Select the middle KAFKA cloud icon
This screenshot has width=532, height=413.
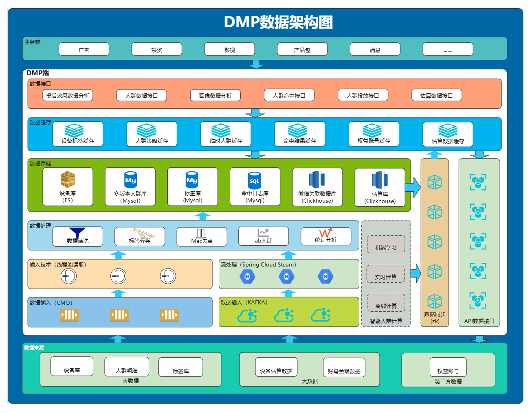tap(284, 315)
